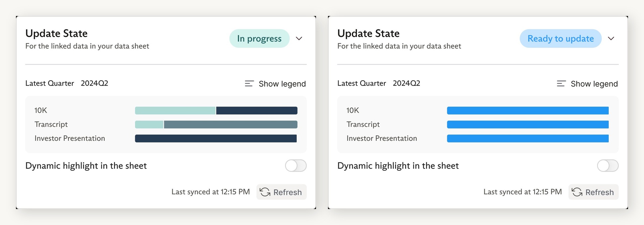Click blue 10K bar in right card

(528, 111)
